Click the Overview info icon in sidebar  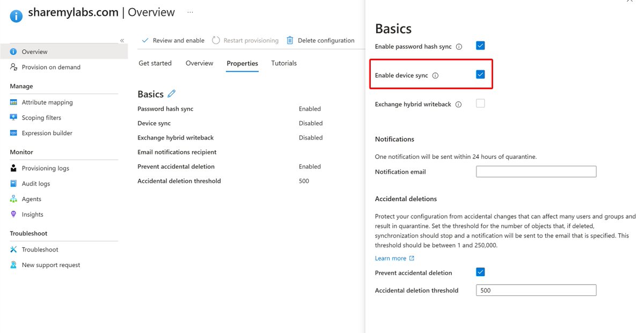pos(13,52)
